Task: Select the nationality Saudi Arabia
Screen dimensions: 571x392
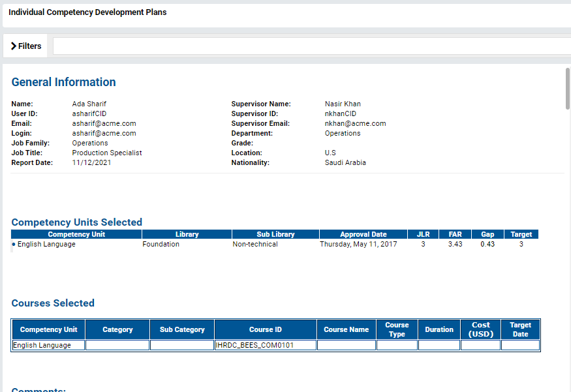Action: (345, 162)
